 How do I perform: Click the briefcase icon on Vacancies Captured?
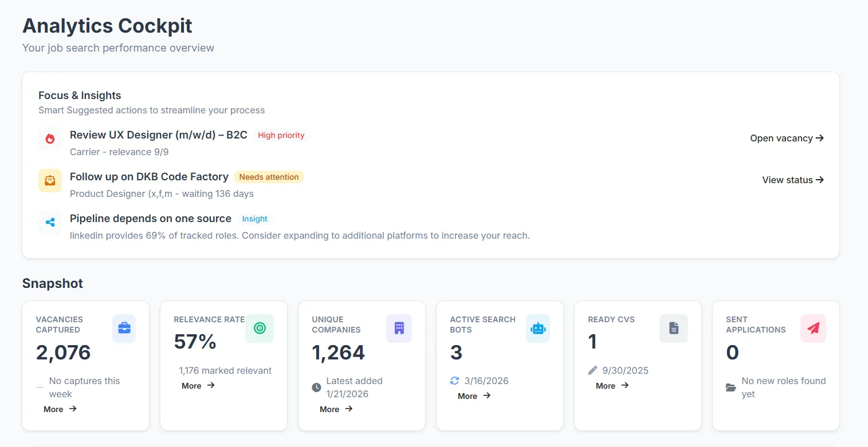pos(124,329)
